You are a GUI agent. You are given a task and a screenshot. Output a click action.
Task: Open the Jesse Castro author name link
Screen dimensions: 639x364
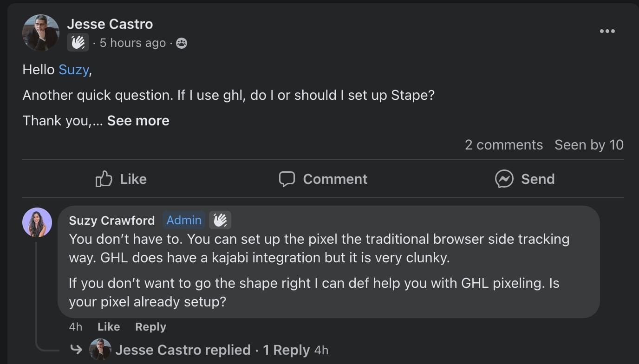pyautogui.click(x=110, y=24)
